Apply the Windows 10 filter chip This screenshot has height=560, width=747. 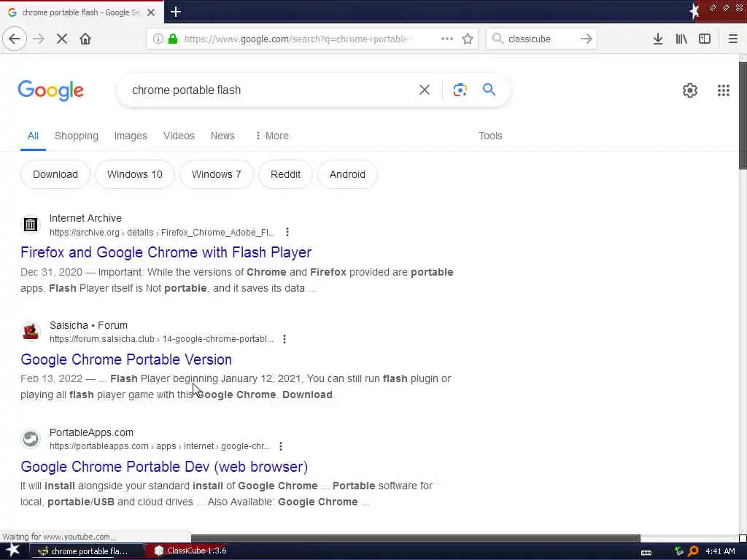135,174
